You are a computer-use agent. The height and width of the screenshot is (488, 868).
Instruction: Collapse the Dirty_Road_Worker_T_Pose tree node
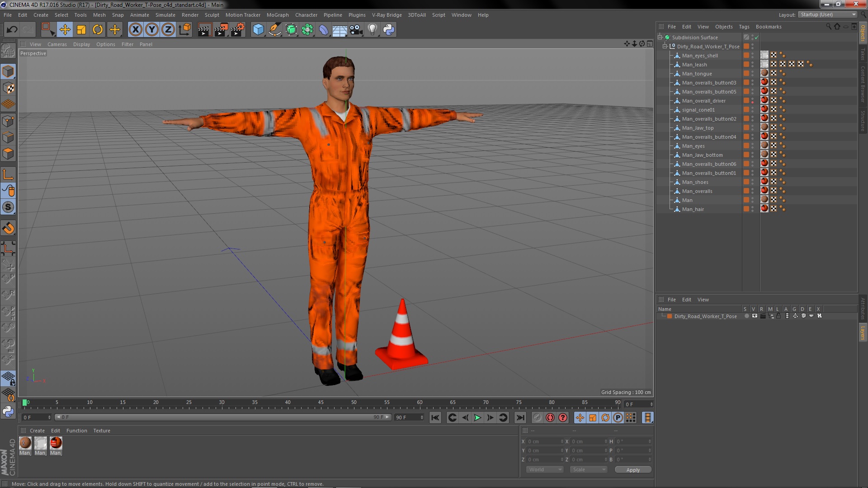tap(665, 46)
